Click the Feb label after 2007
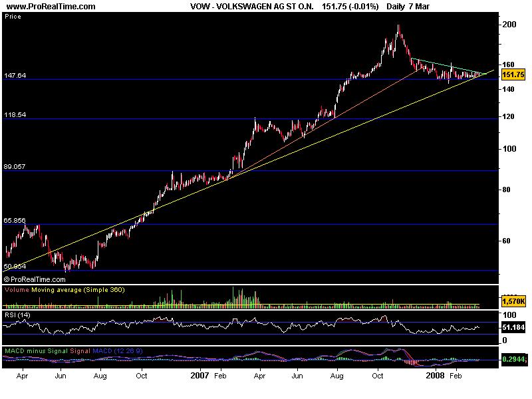Image resolution: width=532 pixels, height=399 pixels. click(220, 376)
